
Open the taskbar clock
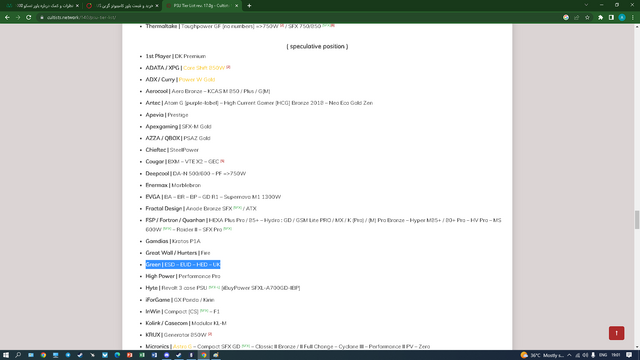click(x=616, y=355)
